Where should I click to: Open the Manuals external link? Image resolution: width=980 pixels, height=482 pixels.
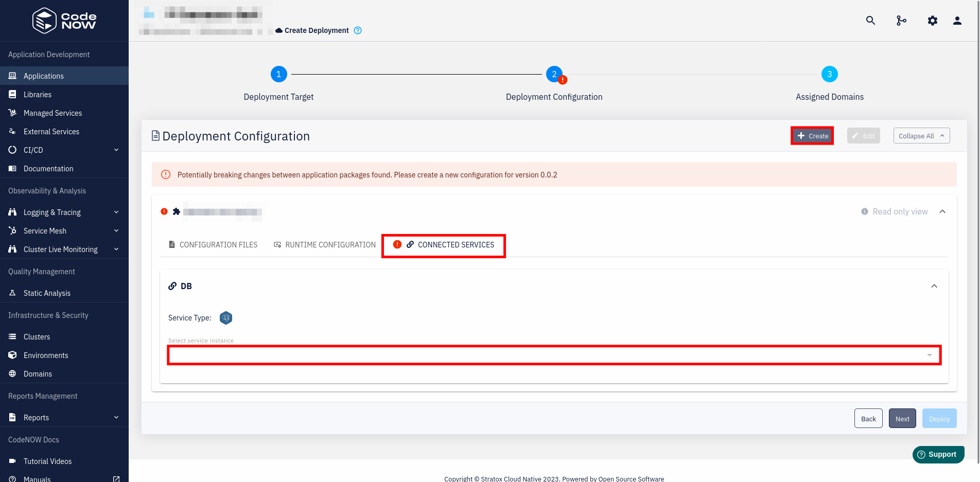(x=64, y=478)
